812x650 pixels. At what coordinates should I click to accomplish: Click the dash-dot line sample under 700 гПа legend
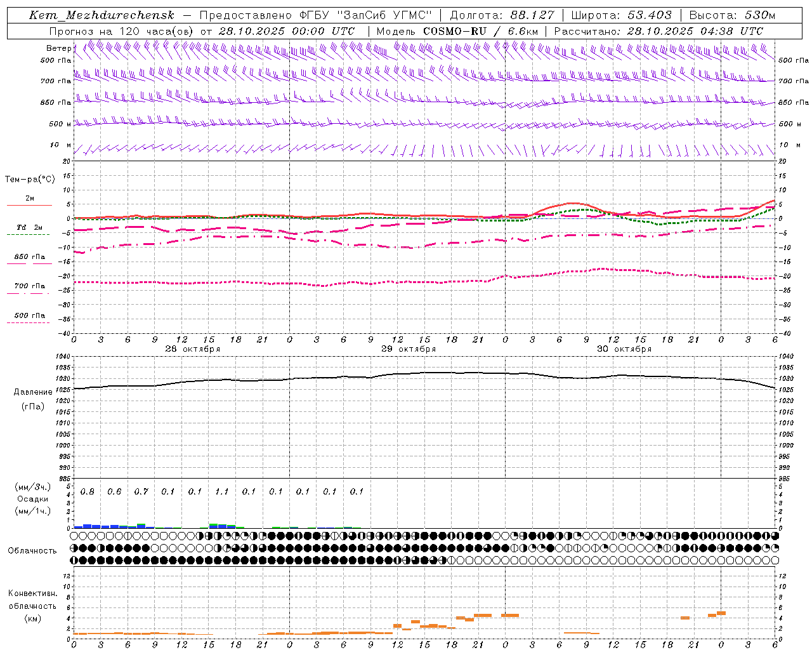point(28,293)
